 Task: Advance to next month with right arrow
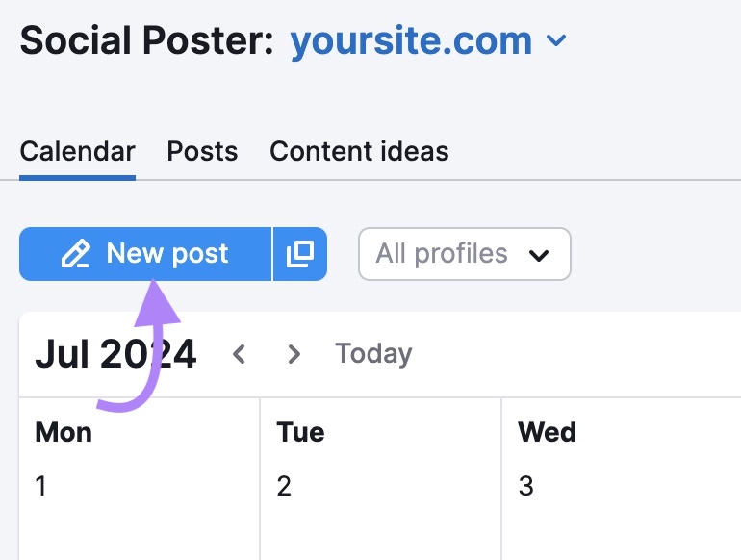pyautogui.click(x=294, y=354)
